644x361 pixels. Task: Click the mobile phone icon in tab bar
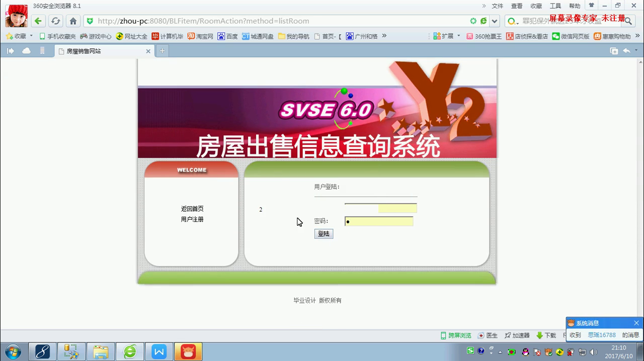coord(42,51)
